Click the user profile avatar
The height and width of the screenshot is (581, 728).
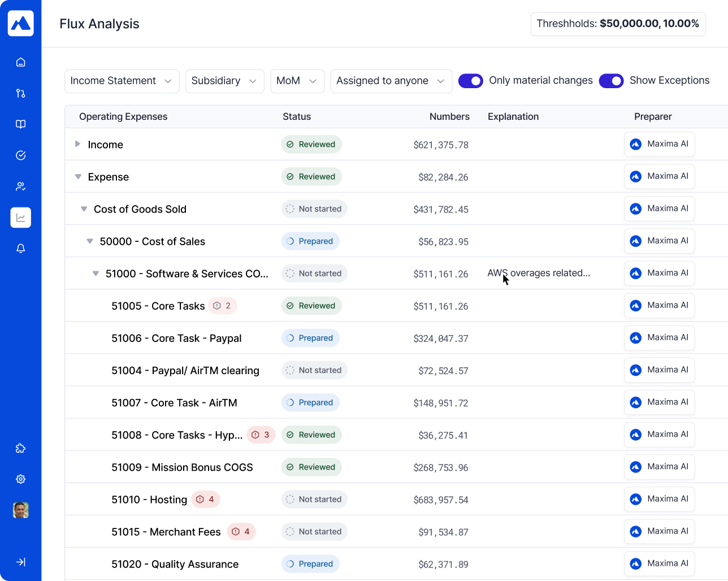(x=21, y=510)
